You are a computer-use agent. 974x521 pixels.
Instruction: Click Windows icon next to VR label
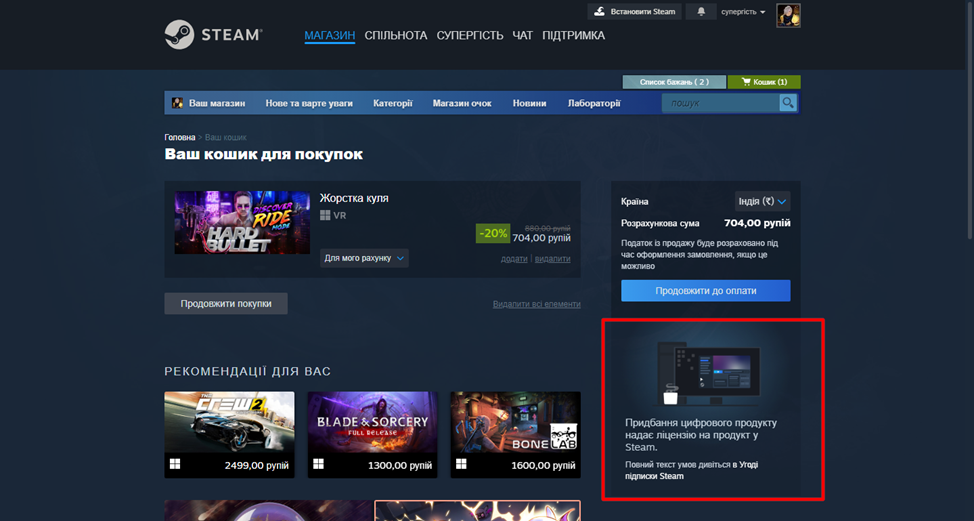point(325,215)
